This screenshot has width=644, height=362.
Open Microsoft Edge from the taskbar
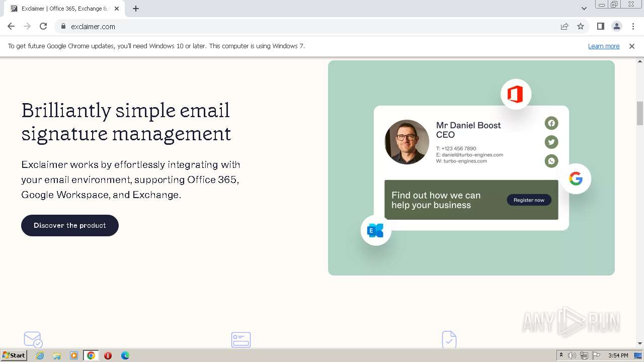tap(125, 355)
